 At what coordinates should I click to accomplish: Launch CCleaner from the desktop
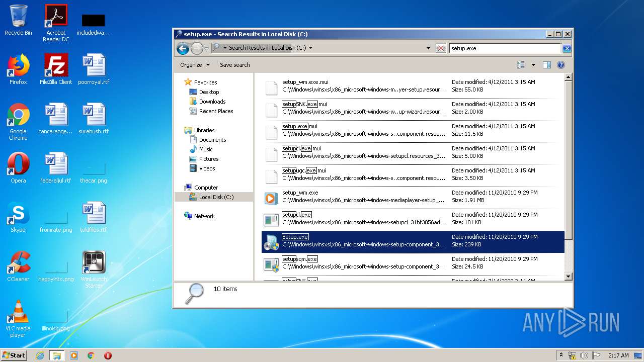coord(18,266)
